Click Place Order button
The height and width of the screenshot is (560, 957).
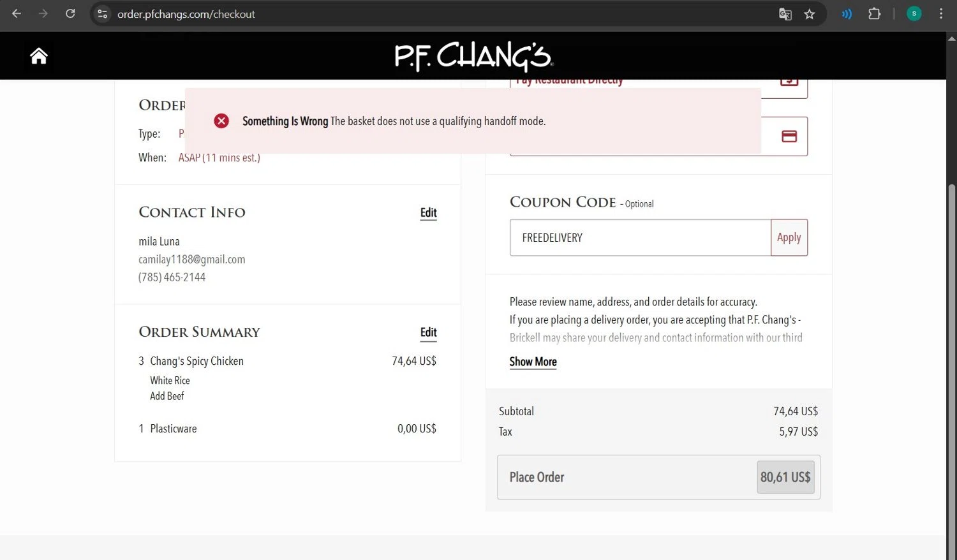[658, 477]
